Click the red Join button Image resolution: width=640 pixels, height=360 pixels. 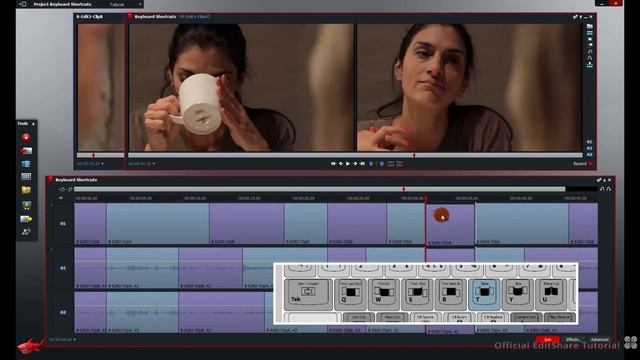(x=547, y=340)
